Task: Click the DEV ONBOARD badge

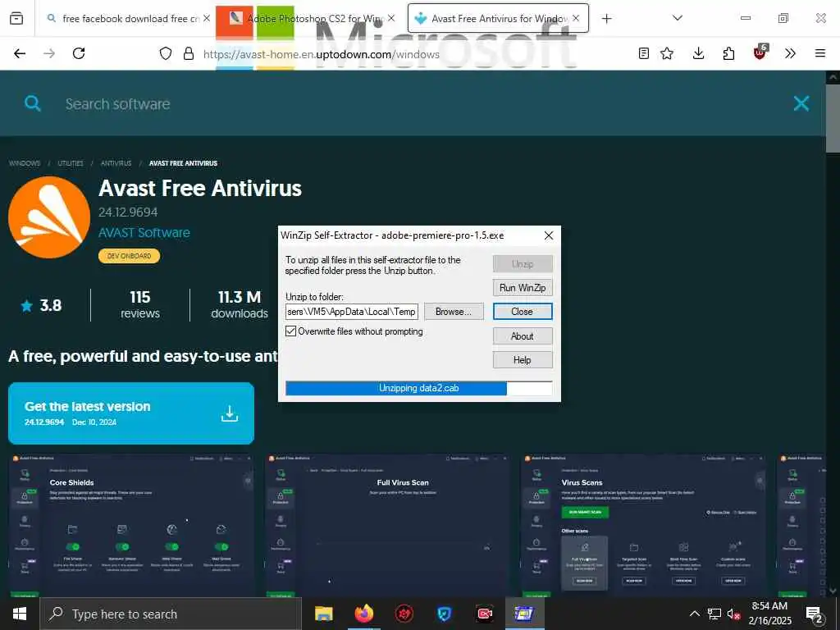Action: coord(129,256)
